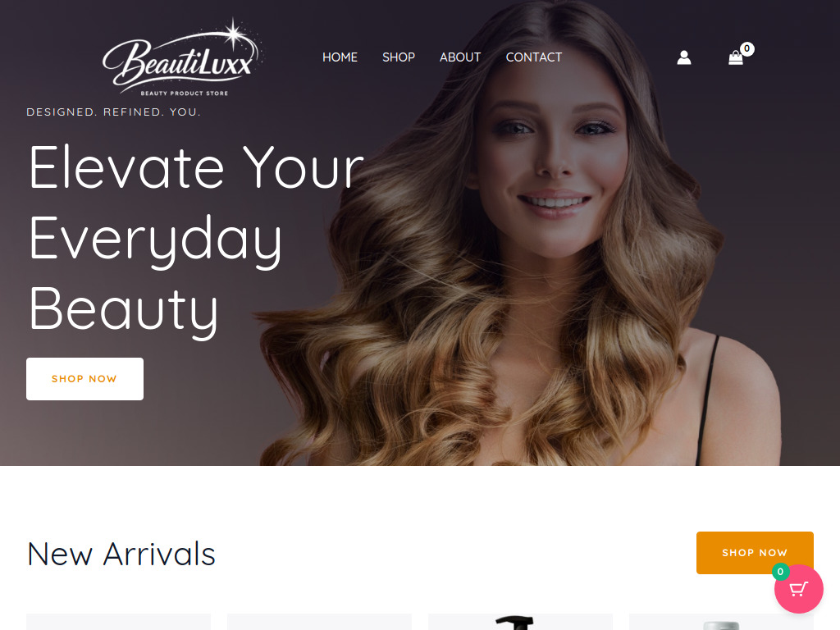Click orange SHOP NOW beside New Arrivals

point(755,552)
